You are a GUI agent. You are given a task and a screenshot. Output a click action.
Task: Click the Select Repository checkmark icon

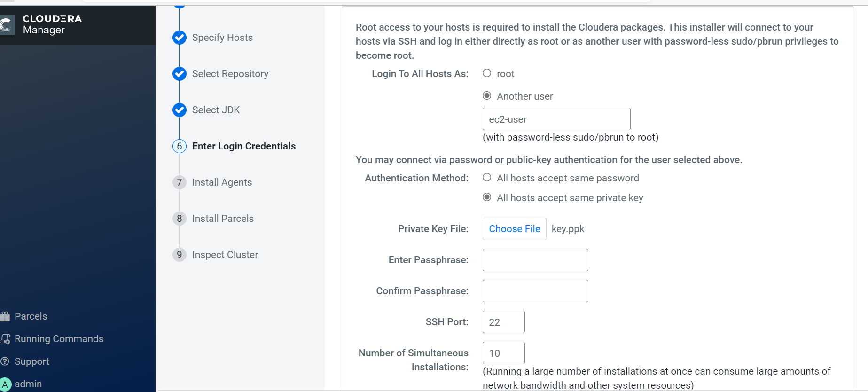[x=180, y=74]
